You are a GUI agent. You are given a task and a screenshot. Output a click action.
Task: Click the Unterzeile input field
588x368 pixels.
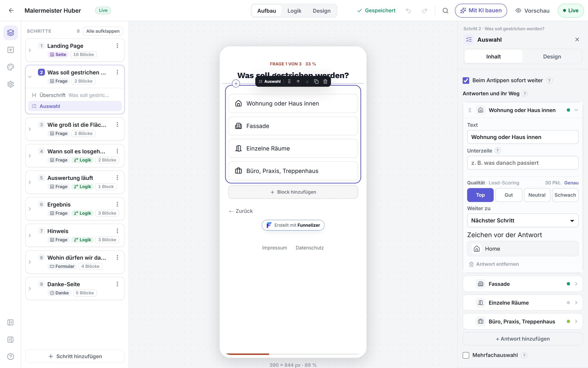click(523, 163)
